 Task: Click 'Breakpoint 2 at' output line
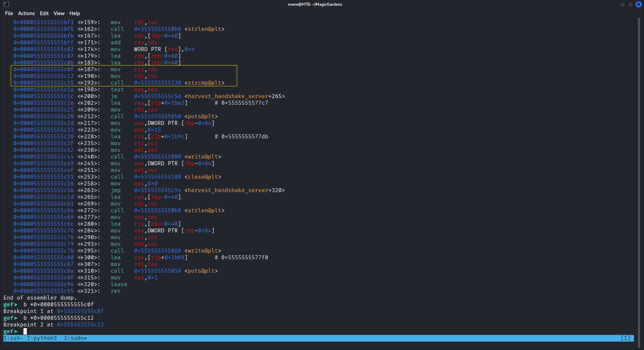54,325
